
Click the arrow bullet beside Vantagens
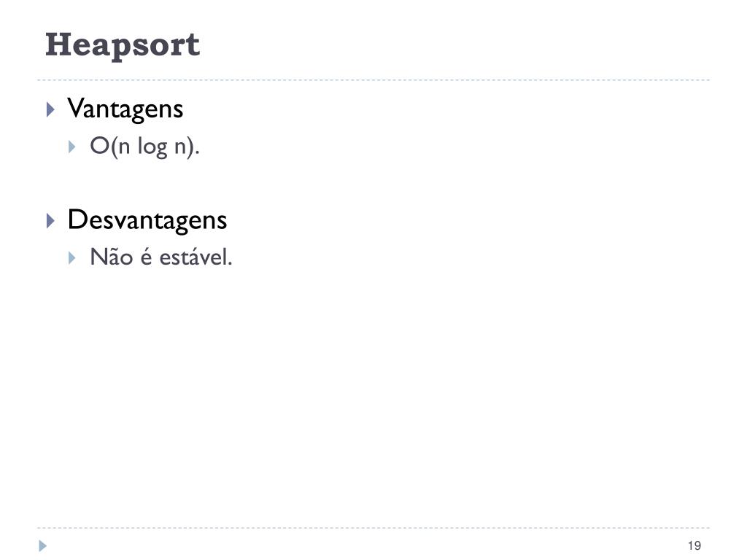(x=50, y=109)
